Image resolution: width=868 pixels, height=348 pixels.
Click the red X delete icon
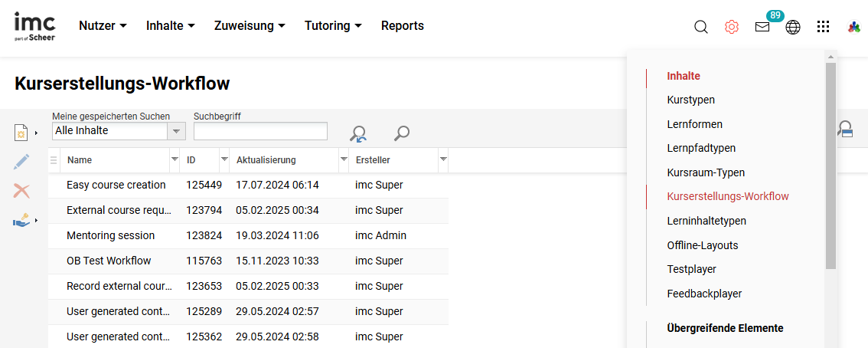[21, 191]
